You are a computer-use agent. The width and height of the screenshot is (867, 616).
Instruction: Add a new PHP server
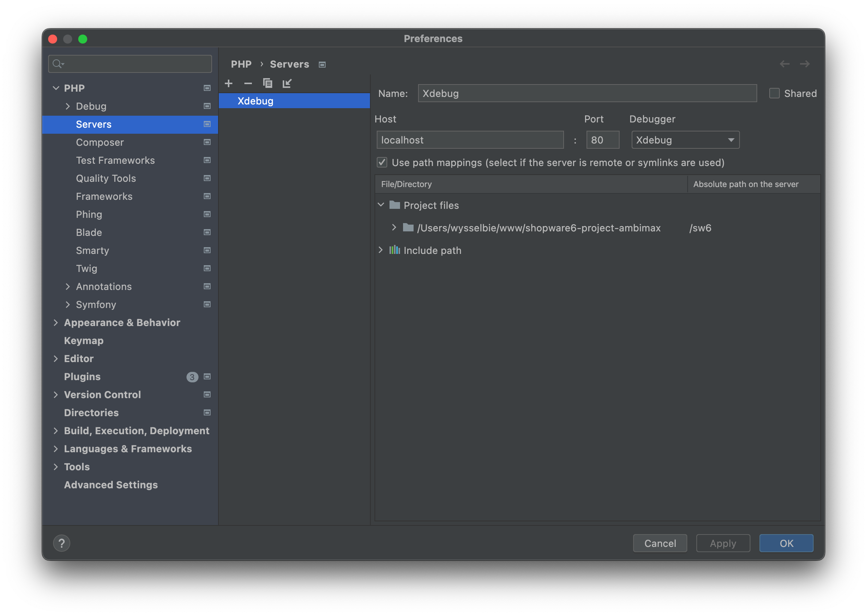click(229, 83)
